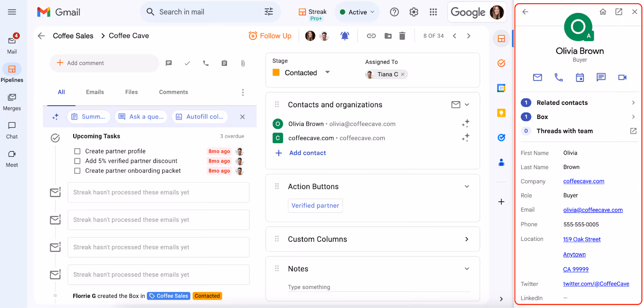Click move box folder icon
Image resolution: width=644 pixels, height=308 pixels.
[388, 36]
